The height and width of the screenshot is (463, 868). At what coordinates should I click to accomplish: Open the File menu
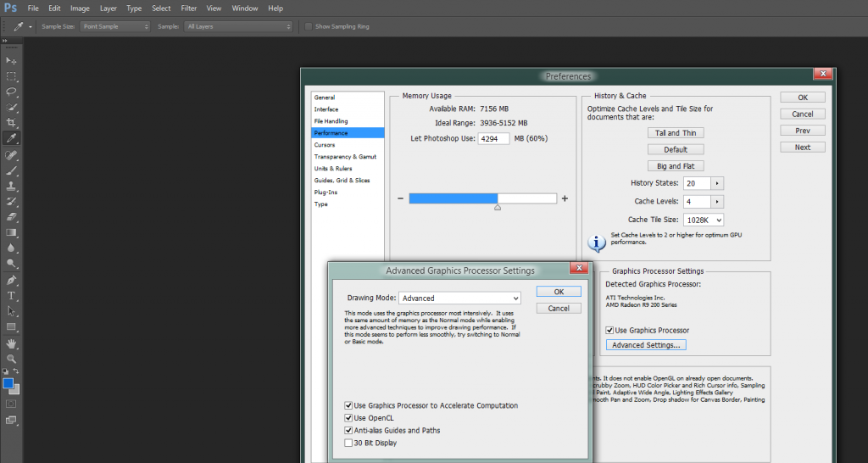(x=33, y=8)
